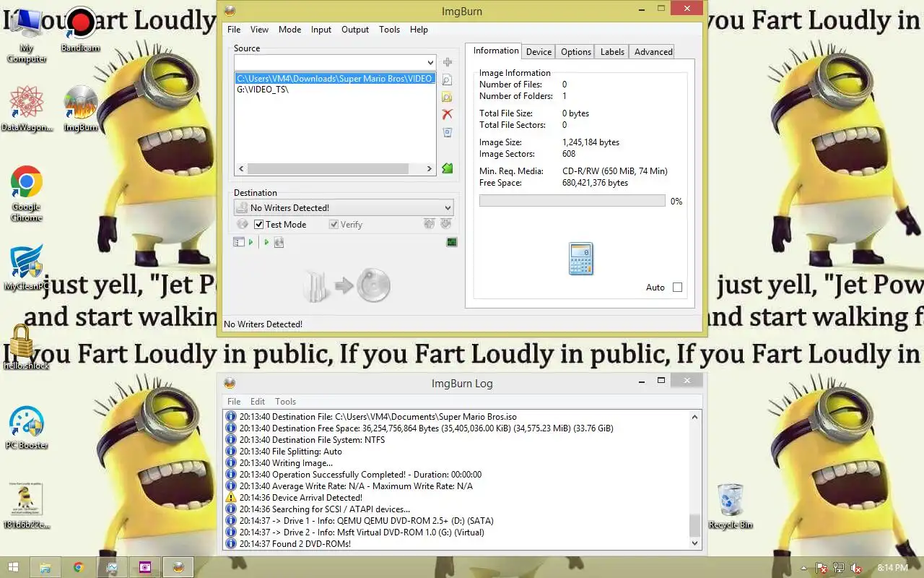Open Edit menu in ImgBurn Log window
Screen dimensions: 924x578
pos(258,402)
